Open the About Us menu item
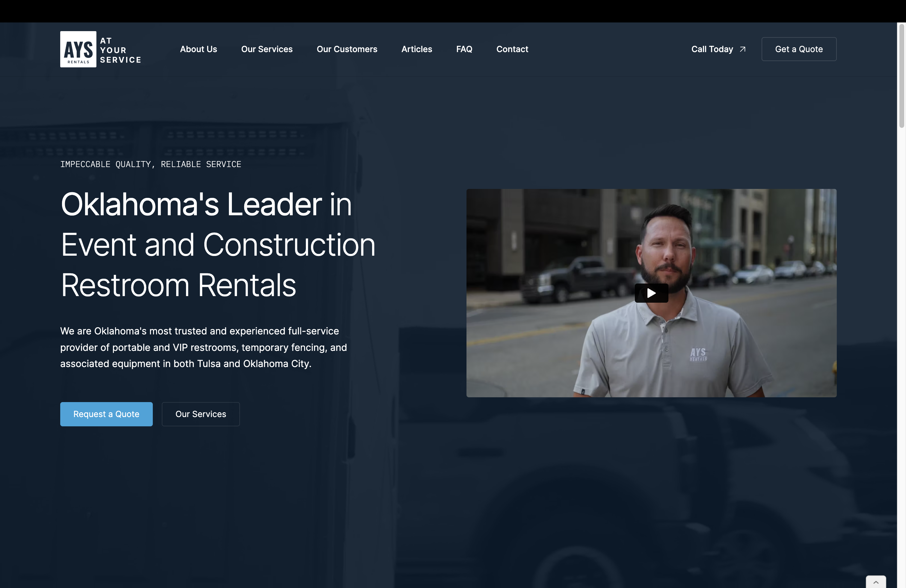The width and height of the screenshot is (906, 588). pyautogui.click(x=198, y=49)
